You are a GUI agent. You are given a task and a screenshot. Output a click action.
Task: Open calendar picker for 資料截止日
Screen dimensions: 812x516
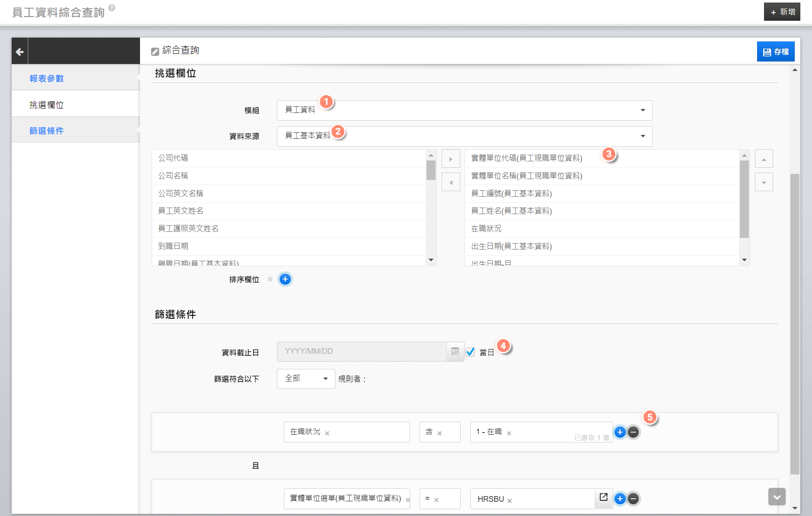[x=455, y=352]
